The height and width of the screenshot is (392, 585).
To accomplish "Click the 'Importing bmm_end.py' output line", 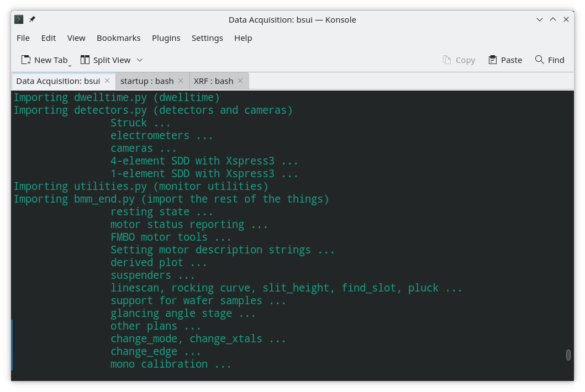I will point(171,199).
